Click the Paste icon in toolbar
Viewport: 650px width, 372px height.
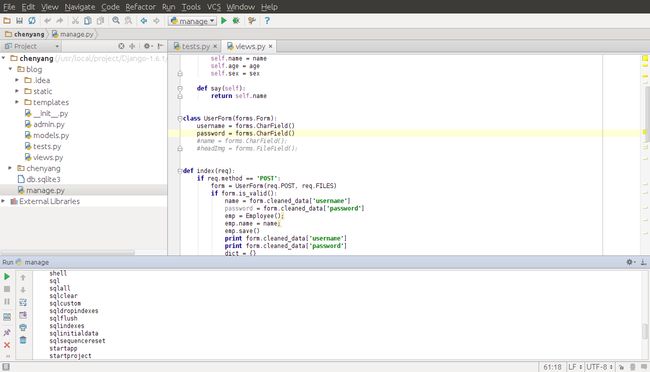pos(100,21)
